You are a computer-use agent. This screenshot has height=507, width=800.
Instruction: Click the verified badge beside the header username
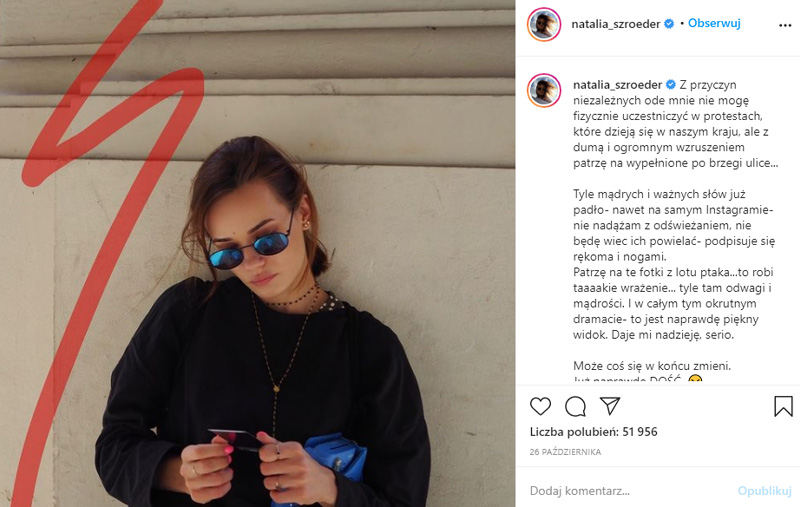click(669, 23)
